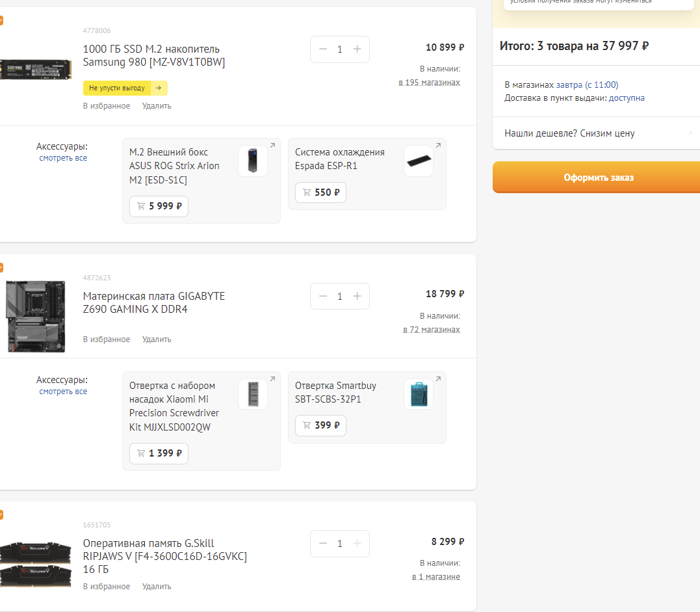700x612 pixels.
Task: Decrease G.Skill RIPJAWS V memory quantity
Action: tap(323, 544)
